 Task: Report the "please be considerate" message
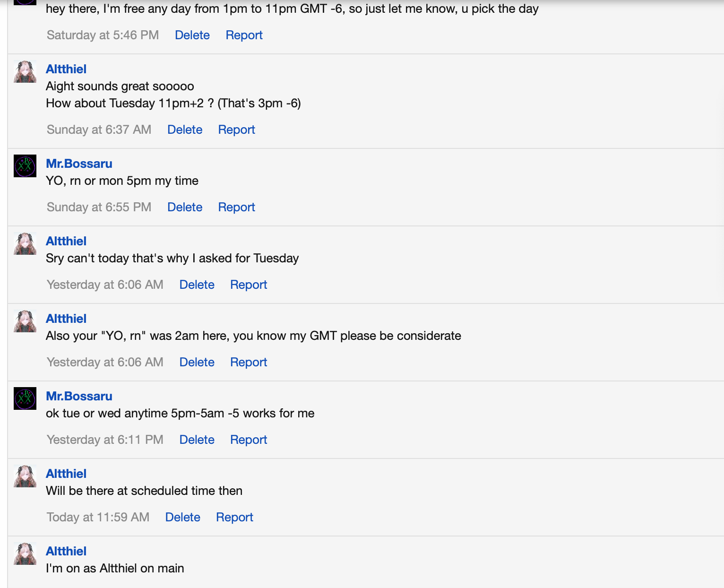(249, 362)
